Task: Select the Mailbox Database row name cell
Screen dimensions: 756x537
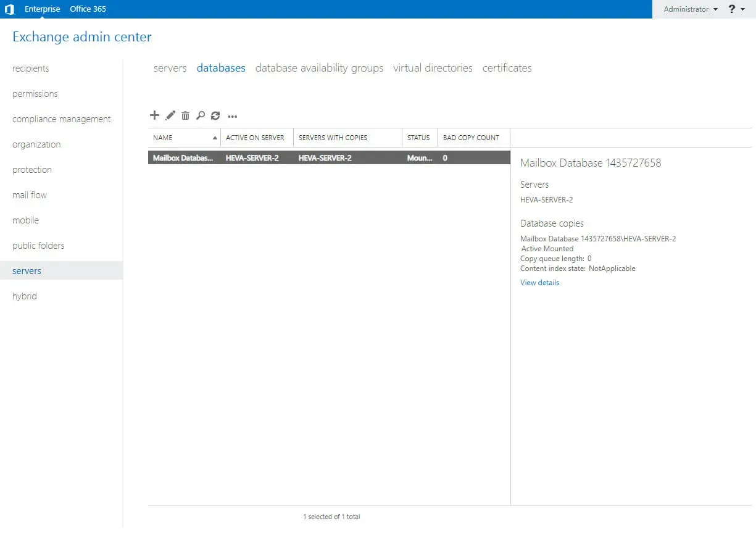Action: point(183,158)
